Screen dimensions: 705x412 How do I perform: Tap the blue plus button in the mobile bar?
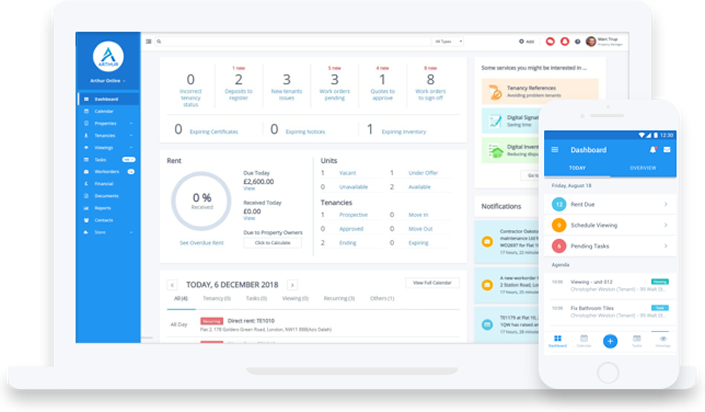click(610, 341)
